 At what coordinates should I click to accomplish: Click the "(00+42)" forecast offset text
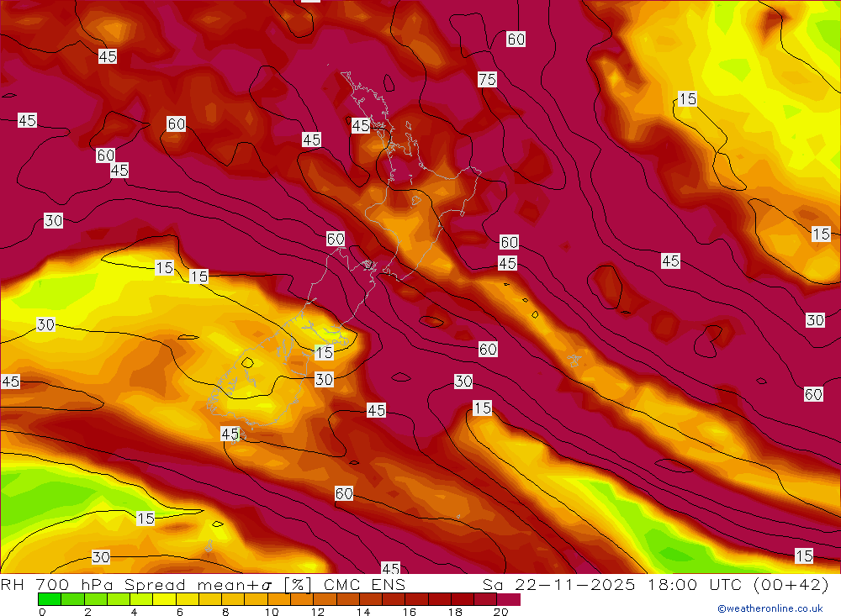[791, 585]
